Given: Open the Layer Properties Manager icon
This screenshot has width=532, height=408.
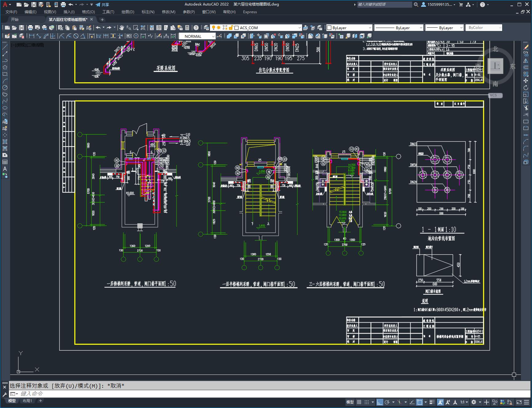Looking at the screenshot, I should coord(206,28).
